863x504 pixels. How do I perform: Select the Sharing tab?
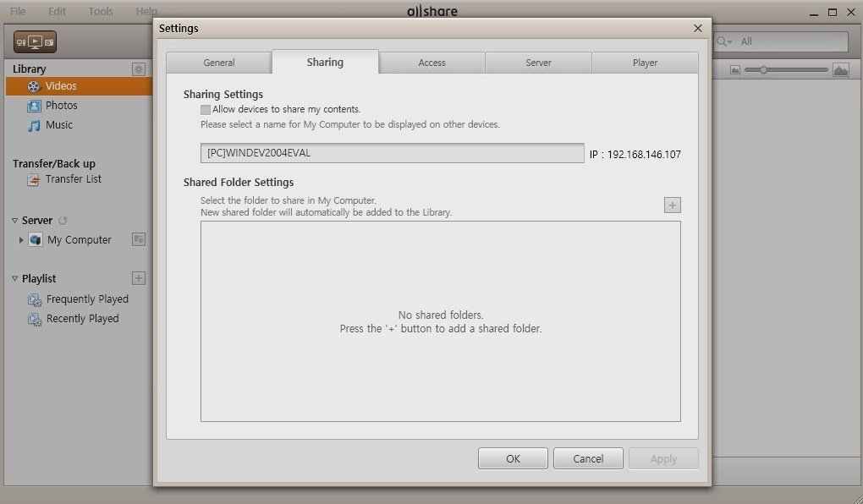point(325,62)
